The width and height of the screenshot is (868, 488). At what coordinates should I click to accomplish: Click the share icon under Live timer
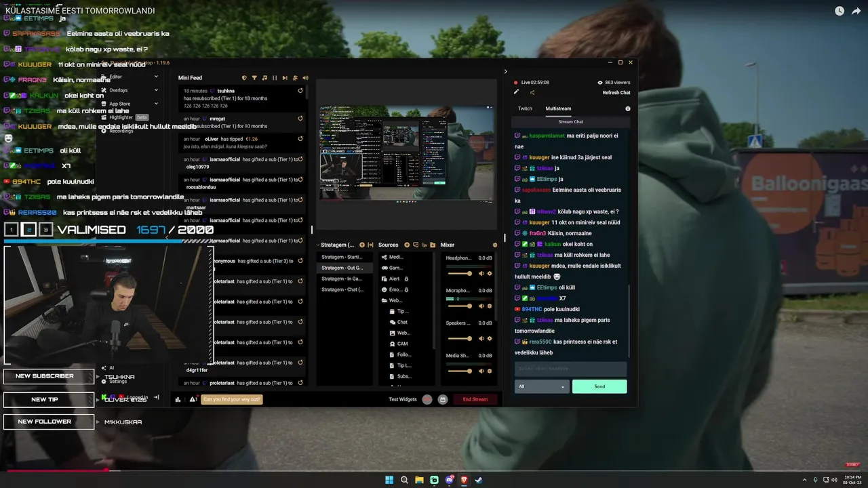click(532, 92)
